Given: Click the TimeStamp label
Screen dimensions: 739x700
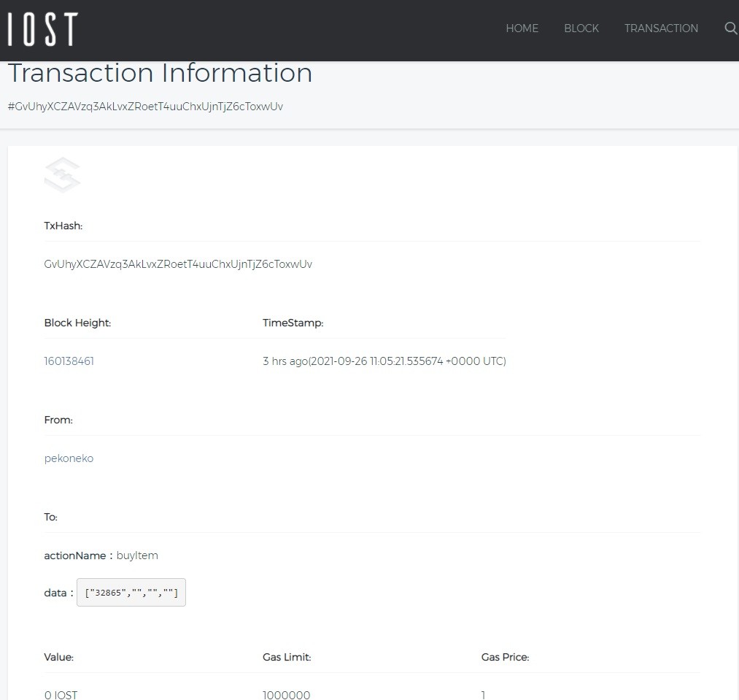Looking at the screenshot, I should (293, 323).
